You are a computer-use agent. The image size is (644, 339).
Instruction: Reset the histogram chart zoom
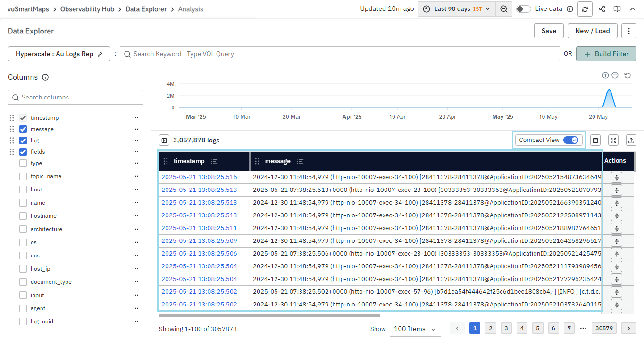[627, 75]
